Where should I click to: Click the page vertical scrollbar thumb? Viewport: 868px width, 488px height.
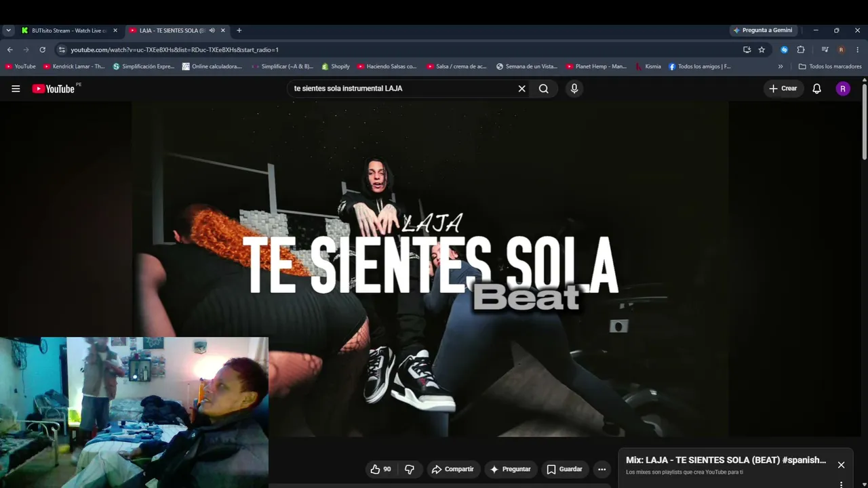click(865, 122)
